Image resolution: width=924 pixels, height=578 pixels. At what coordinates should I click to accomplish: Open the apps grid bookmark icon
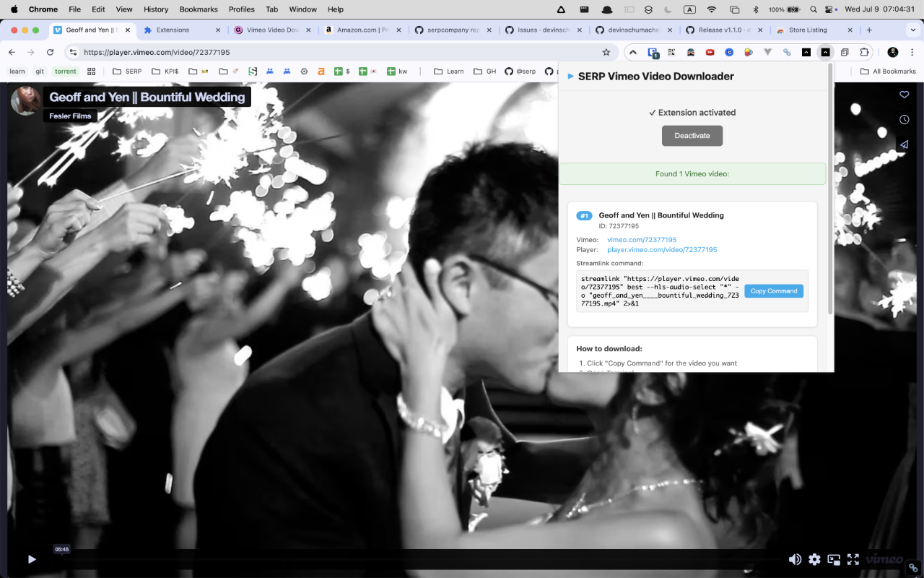91,72
